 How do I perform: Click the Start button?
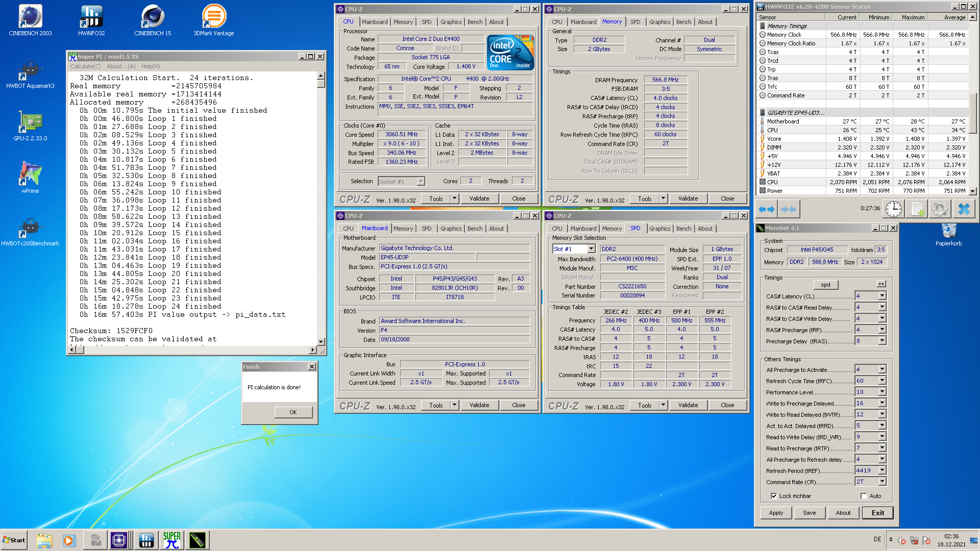pyautogui.click(x=14, y=540)
